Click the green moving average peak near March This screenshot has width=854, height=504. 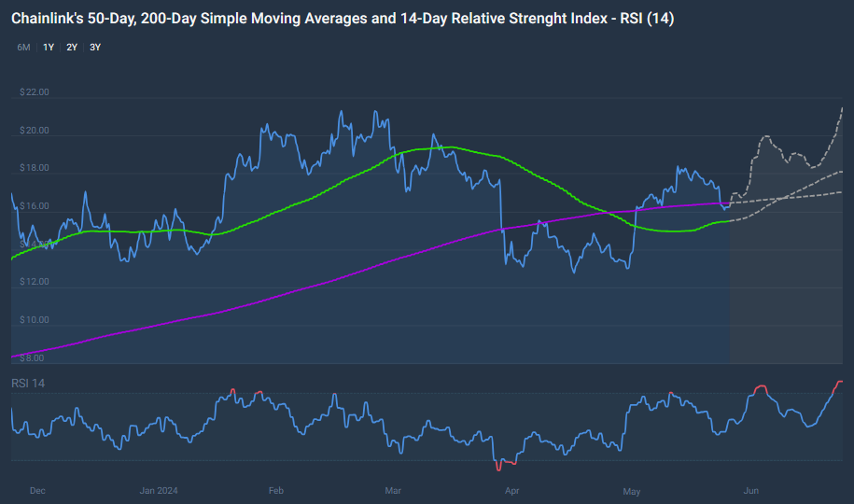[x=448, y=147]
